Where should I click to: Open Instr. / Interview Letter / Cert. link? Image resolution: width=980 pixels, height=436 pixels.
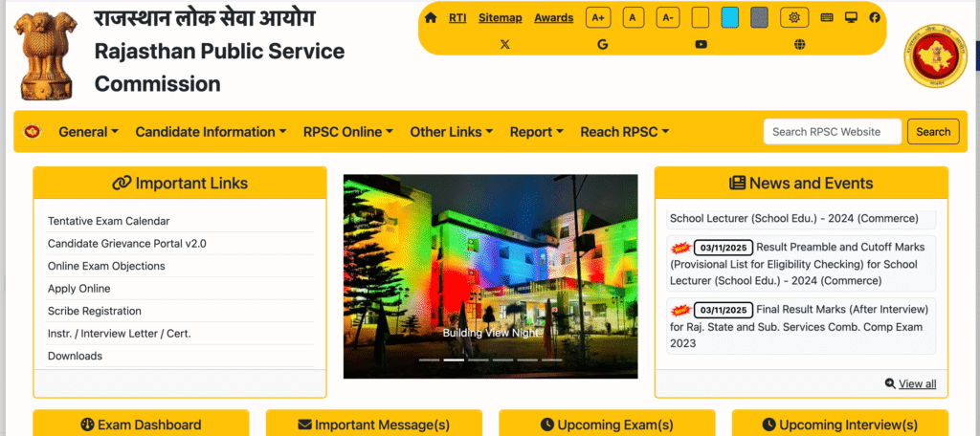[x=120, y=334]
